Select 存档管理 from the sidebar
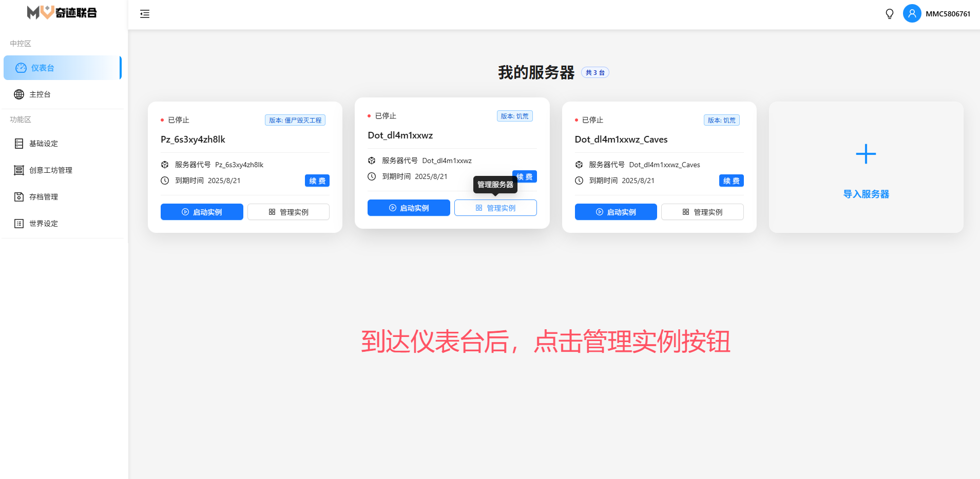The image size is (980, 479). point(44,197)
